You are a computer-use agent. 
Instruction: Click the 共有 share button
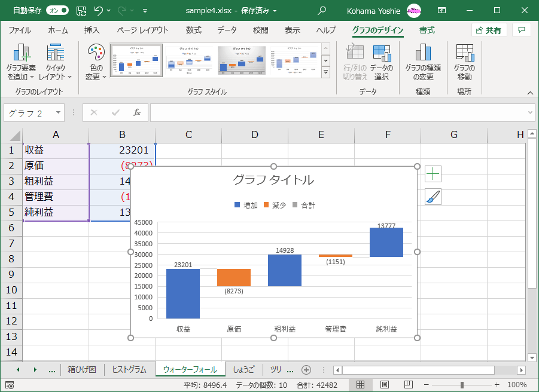pyautogui.click(x=489, y=30)
